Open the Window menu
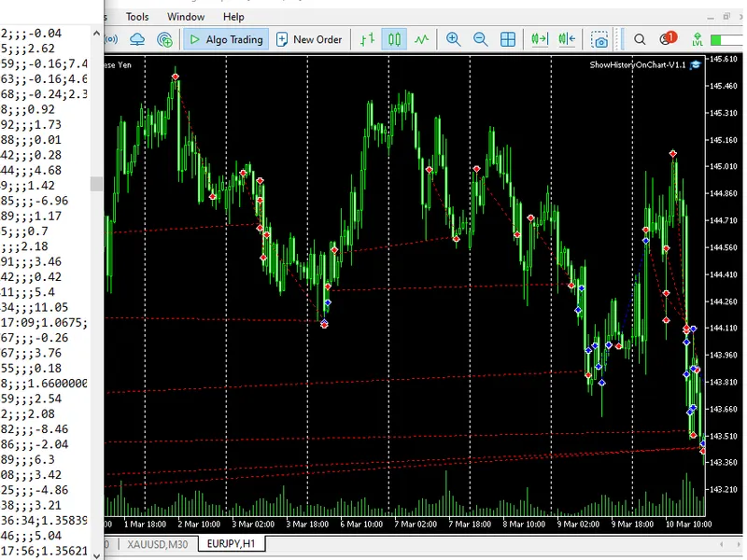 [186, 17]
